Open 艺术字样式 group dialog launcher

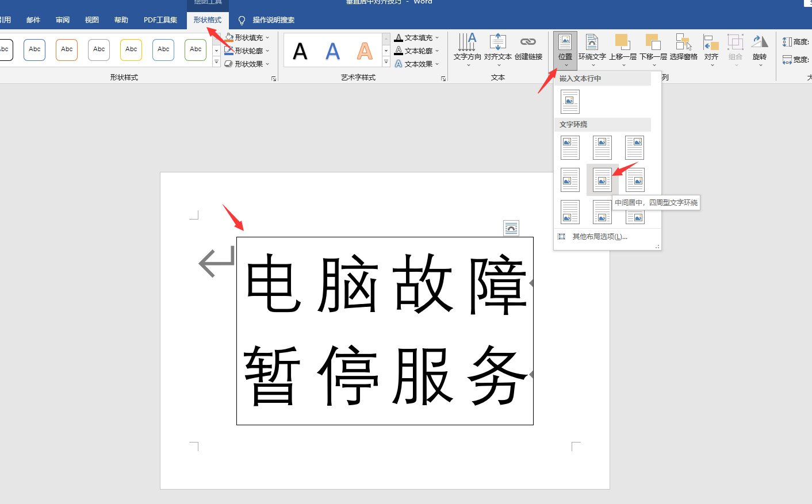tap(443, 78)
